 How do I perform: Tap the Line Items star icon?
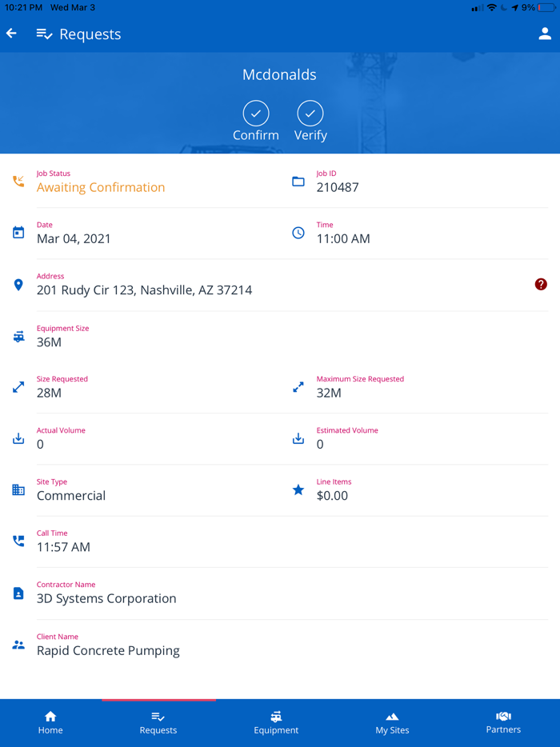click(298, 489)
